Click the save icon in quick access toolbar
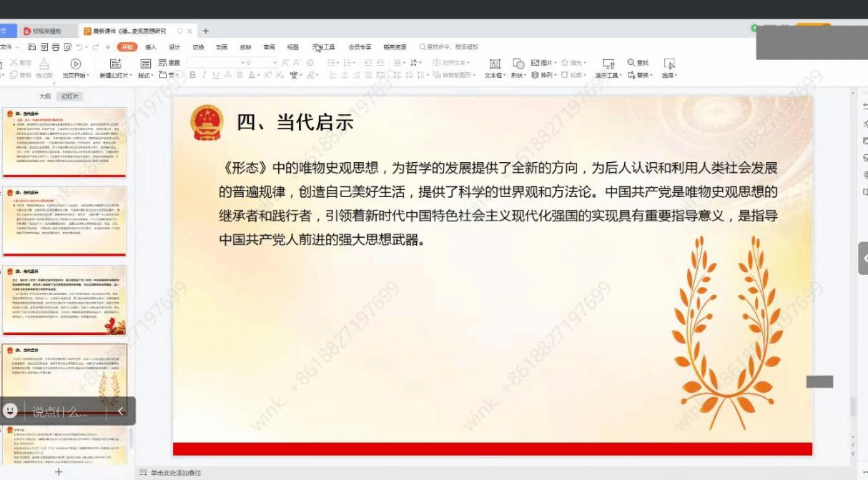Viewport: 868px width, 480px height. click(x=32, y=47)
